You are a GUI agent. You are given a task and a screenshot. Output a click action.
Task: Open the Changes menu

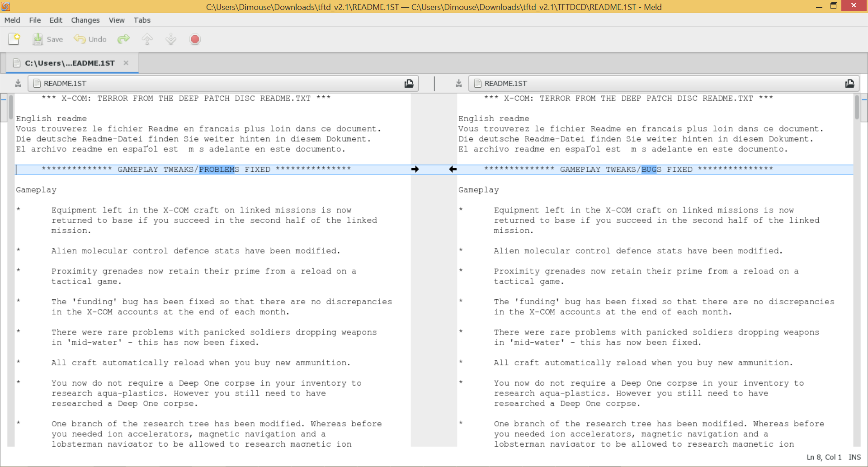85,20
